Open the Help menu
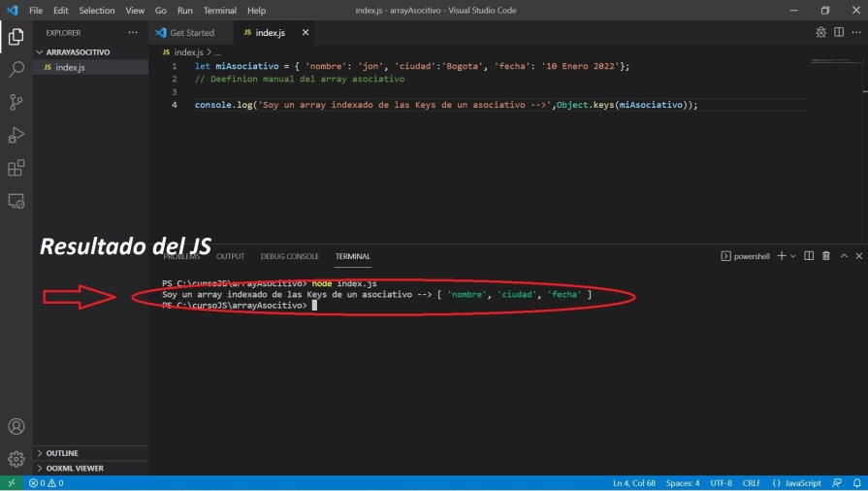Viewport: 868px width, 491px height. pos(256,10)
